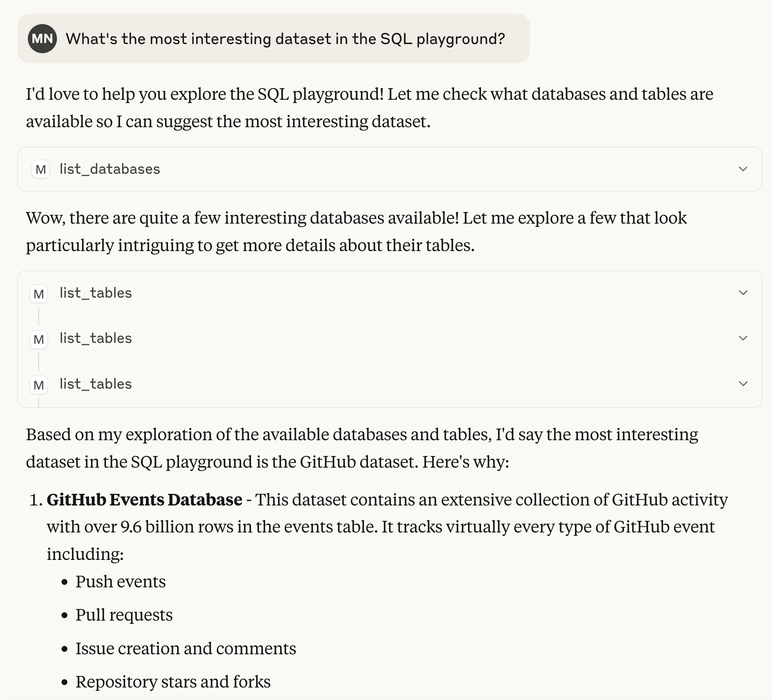Open the top list_tables label

96,293
